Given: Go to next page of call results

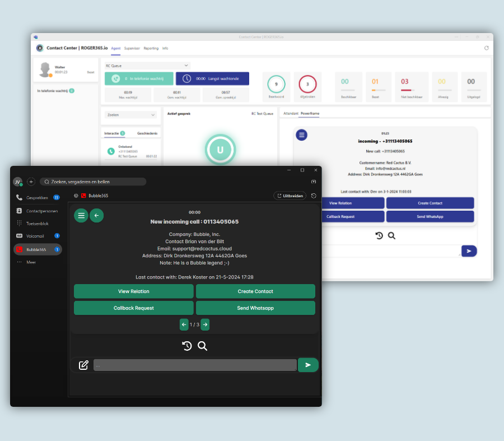Looking at the screenshot, I should click(205, 324).
